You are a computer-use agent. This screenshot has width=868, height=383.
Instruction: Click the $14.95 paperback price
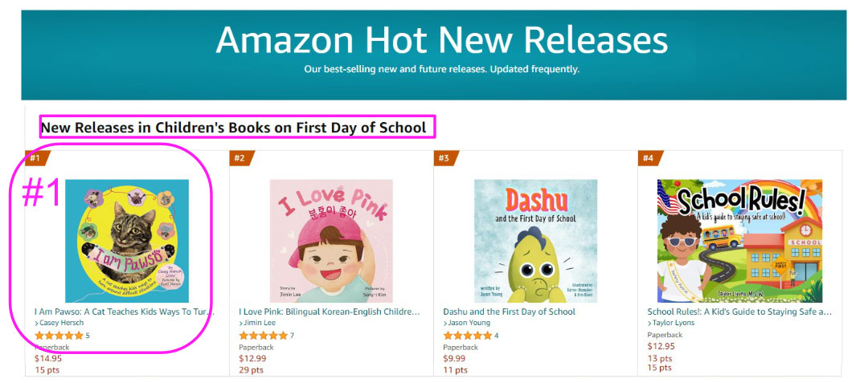click(48, 358)
